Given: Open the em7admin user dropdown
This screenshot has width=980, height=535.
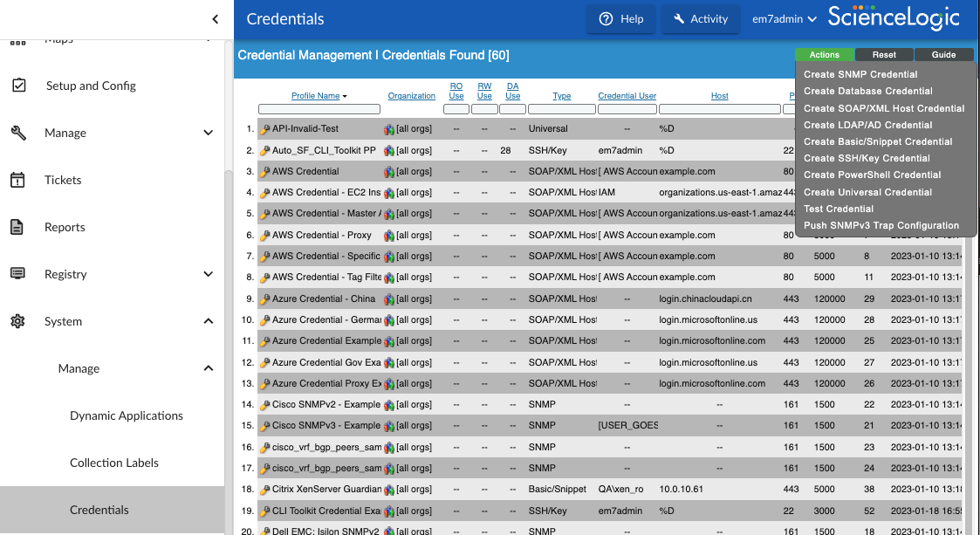Looking at the screenshot, I should point(784,19).
